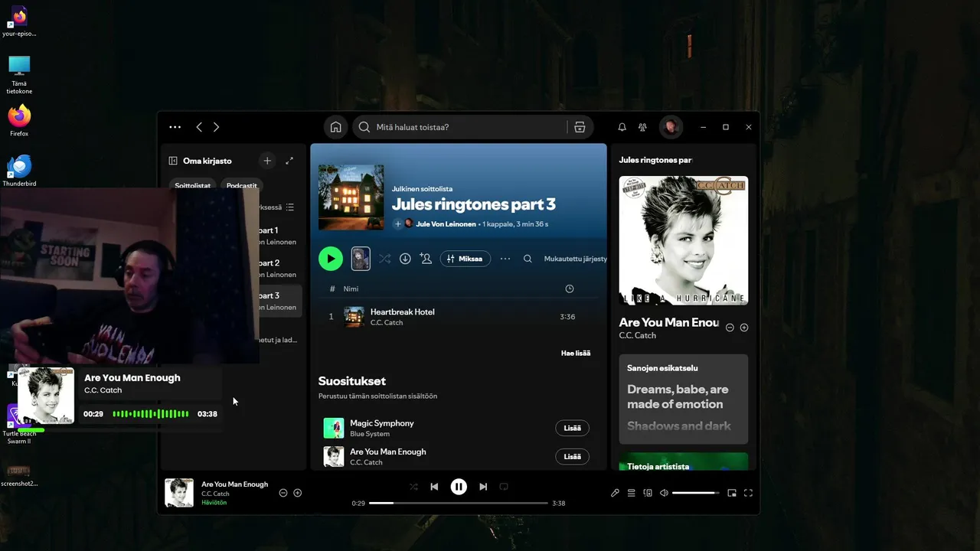
Task: Toggle playlist shuffle beside play button
Action: tap(384, 259)
